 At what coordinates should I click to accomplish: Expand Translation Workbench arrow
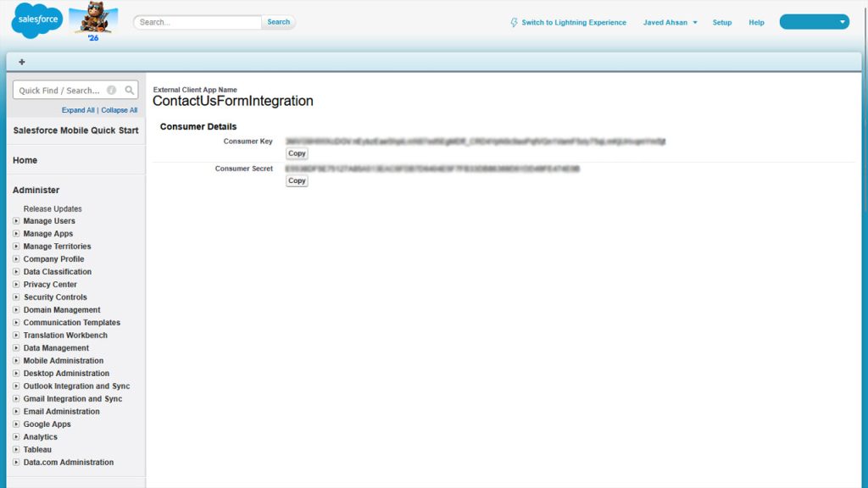click(16, 335)
